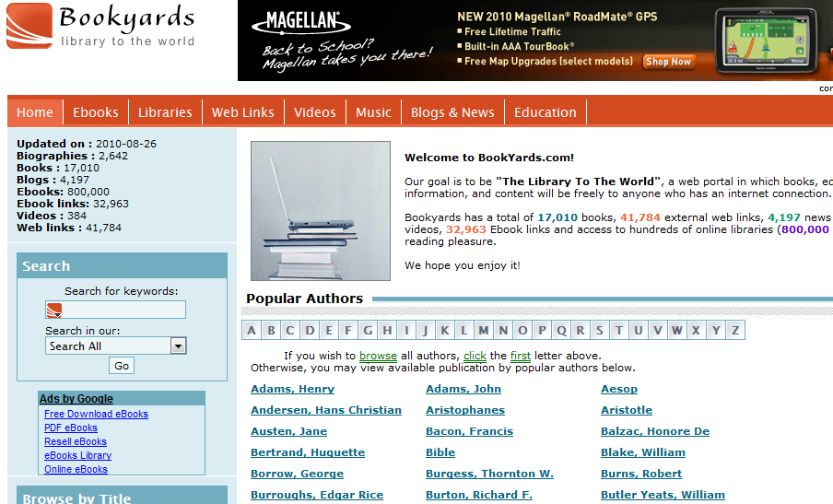This screenshot has width=833, height=504.
Task: Browse authors starting with letter Z
Action: (x=735, y=330)
